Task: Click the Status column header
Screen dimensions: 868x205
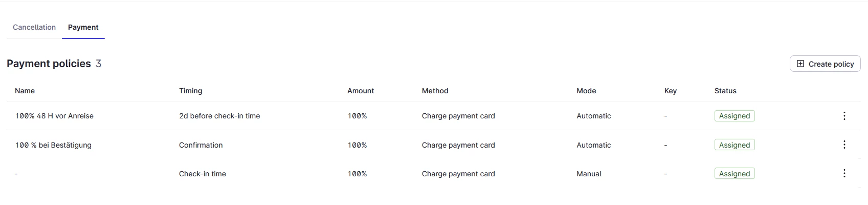Action: pyautogui.click(x=725, y=91)
